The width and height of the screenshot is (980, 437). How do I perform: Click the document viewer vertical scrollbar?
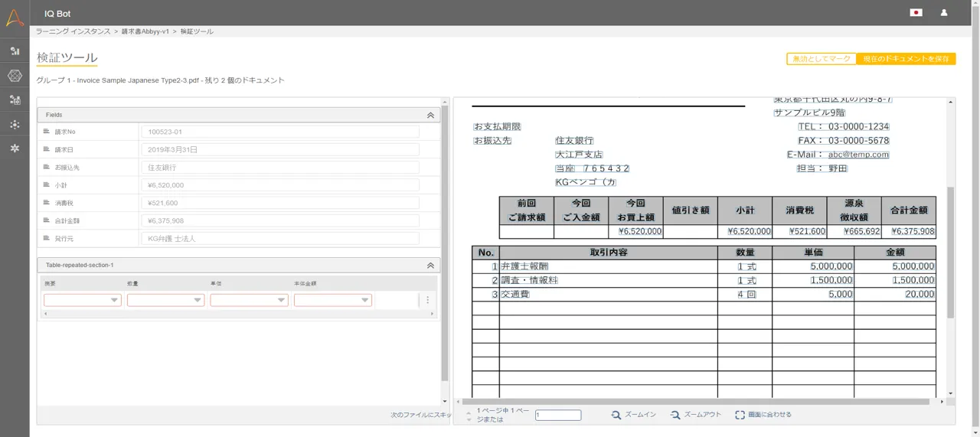point(951,253)
